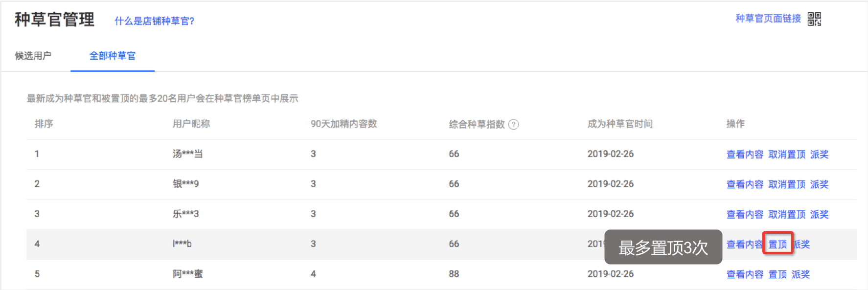Screen dimensions: 868x290
Task: Give a prize to user 乐***3
Action: click(819, 215)
